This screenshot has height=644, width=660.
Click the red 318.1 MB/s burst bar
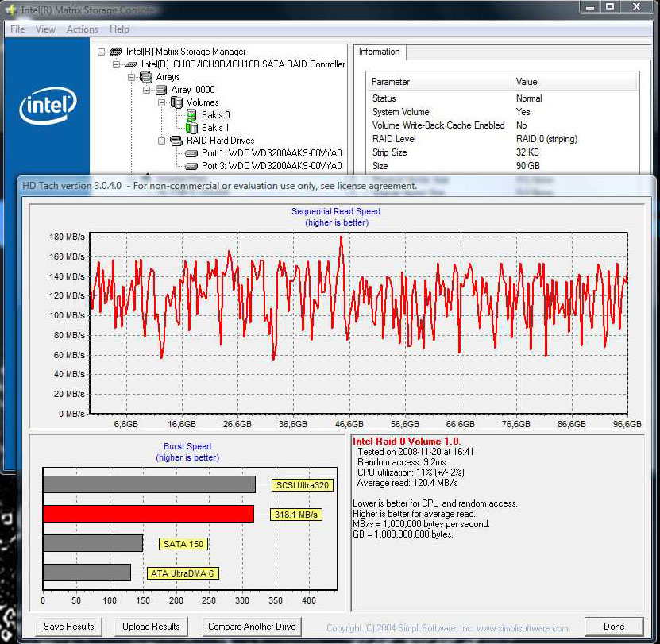pos(149,514)
